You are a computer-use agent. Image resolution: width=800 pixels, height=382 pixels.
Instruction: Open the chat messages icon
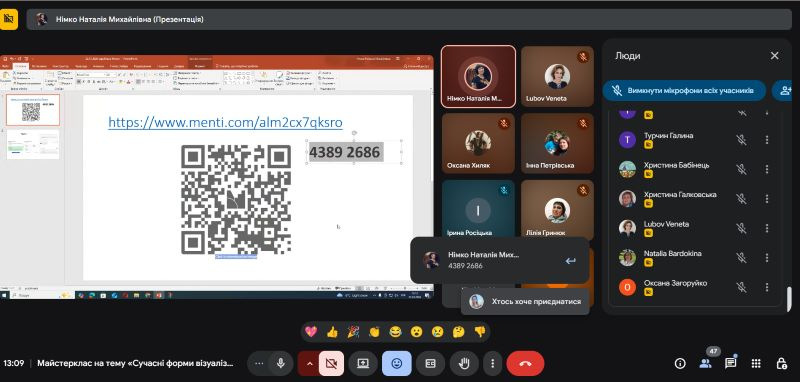[731, 363]
